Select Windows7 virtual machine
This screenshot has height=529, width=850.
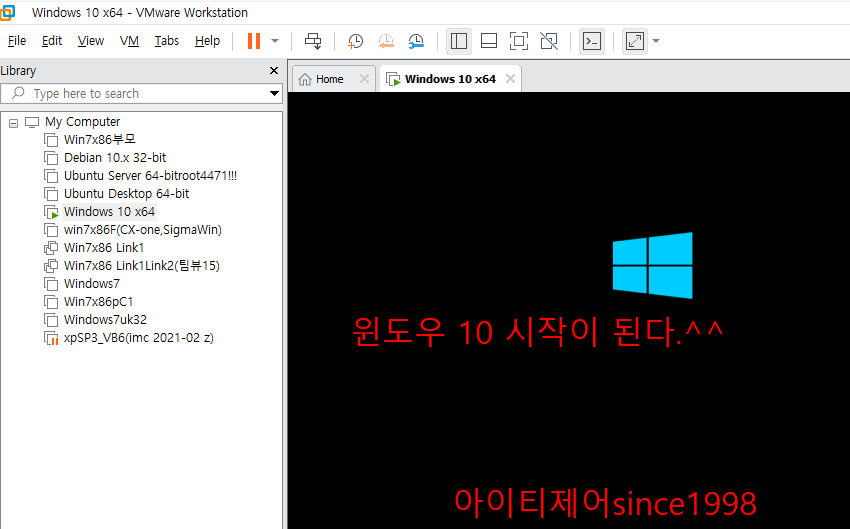92,283
